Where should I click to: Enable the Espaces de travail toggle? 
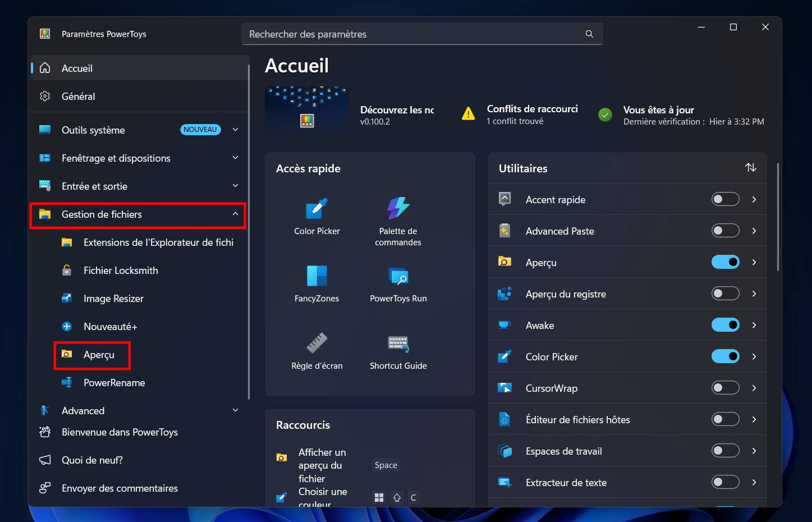click(726, 451)
